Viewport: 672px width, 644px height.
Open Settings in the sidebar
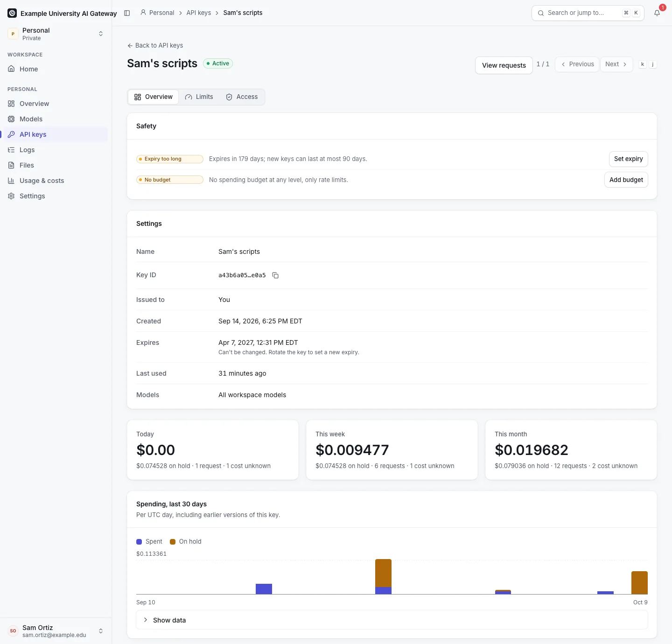(x=56, y=196)
